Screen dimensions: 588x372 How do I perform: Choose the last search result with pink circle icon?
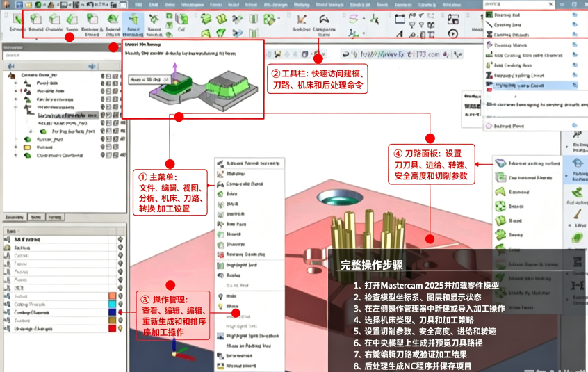click(530, 126)
